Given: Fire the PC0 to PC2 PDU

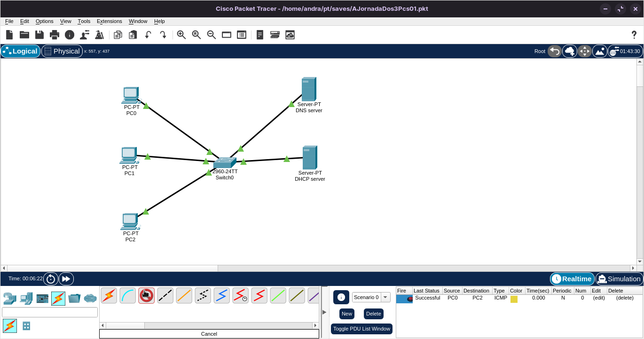Looking at the screenshot, I should tap(404, 299).
